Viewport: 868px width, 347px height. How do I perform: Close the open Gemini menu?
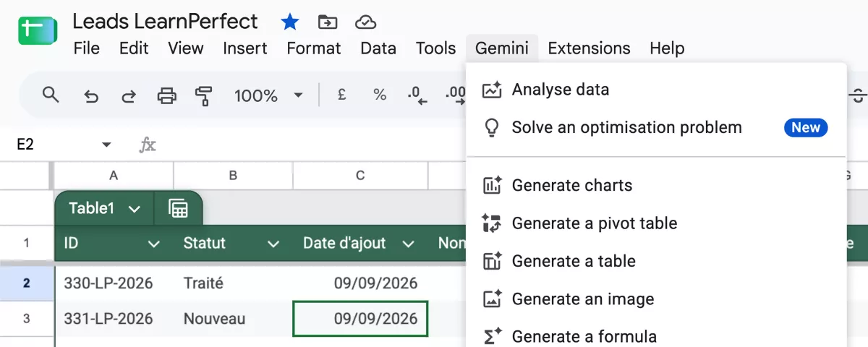point(502,48)
